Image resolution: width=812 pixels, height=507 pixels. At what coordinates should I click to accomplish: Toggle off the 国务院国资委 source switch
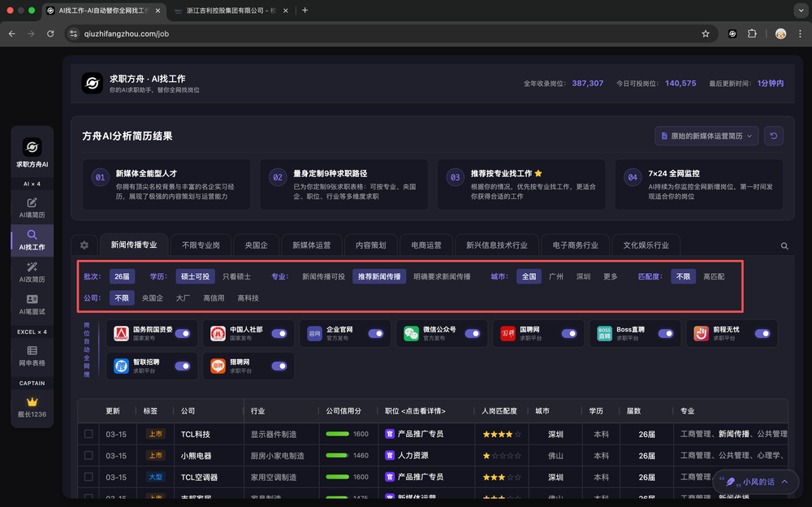pyautogui.click(x=183, y=333)
